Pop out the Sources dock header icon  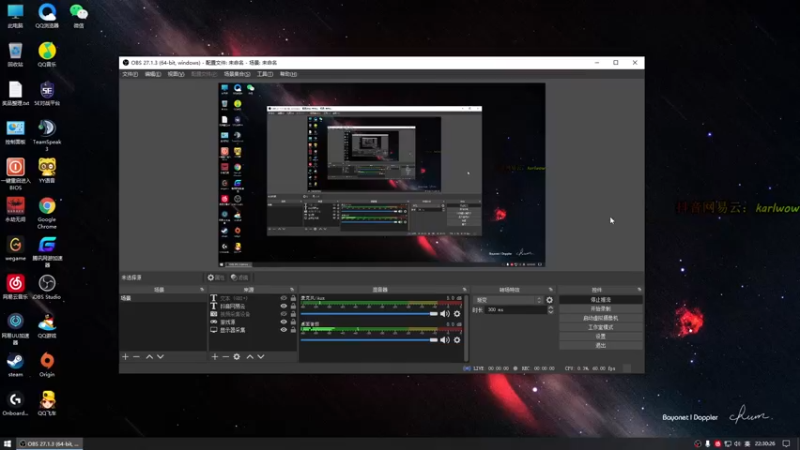tap(292, 290)
